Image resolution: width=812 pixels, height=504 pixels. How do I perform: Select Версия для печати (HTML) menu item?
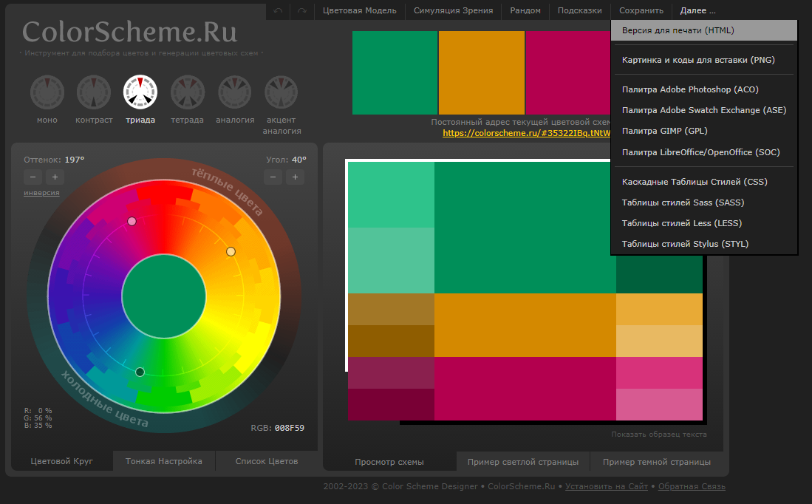(678, 30)
